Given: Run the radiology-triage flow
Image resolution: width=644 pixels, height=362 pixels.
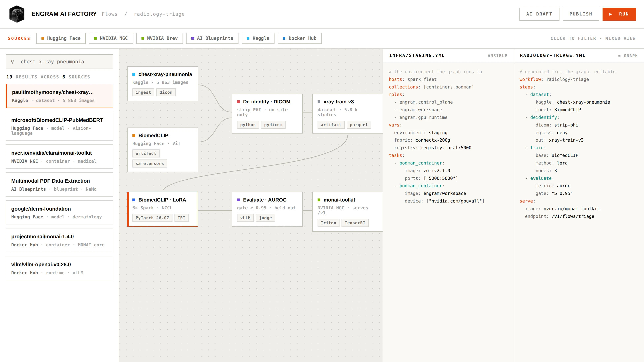Looking at the screenshot, I should [x=619, y=14].
